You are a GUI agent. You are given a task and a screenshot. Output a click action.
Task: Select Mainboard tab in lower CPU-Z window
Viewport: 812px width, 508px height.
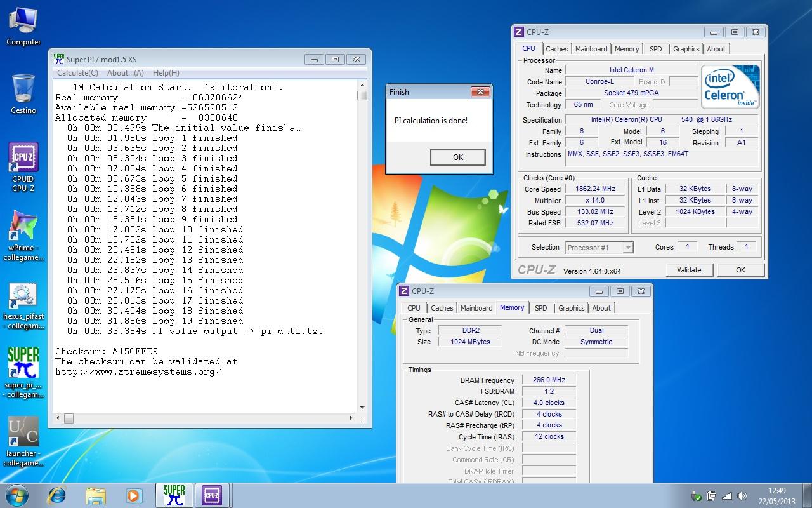[x=476, y=308]
